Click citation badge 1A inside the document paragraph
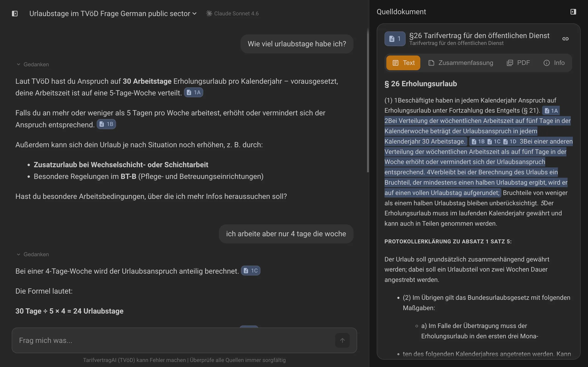The image size is (588, 367). [x=551, y=110]
